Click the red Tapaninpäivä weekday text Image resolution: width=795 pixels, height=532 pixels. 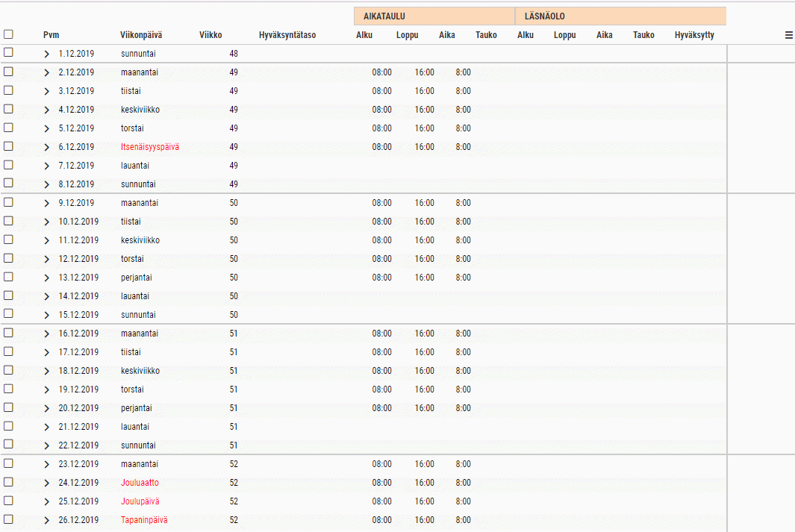pos(144,520)
